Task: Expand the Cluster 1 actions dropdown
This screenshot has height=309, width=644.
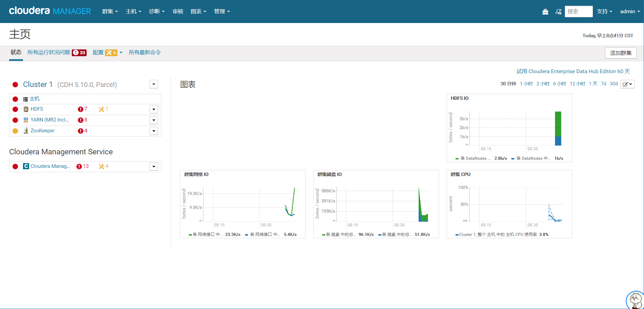Action: (x=154, y=84)
